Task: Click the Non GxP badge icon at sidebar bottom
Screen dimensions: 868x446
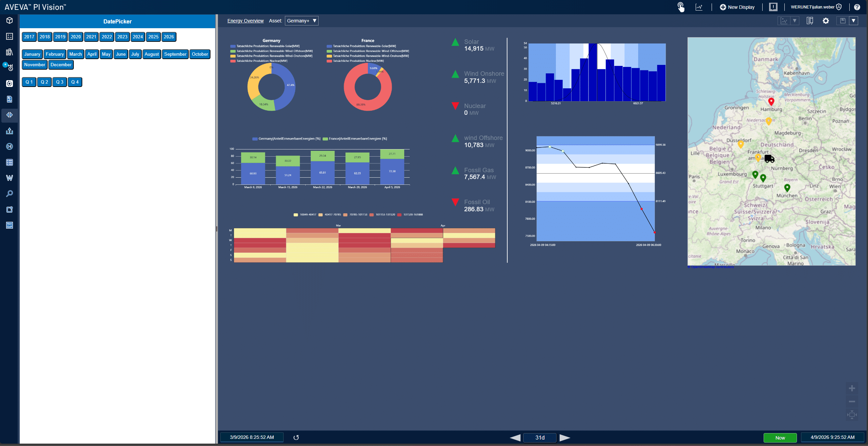Action: [9, 225]
